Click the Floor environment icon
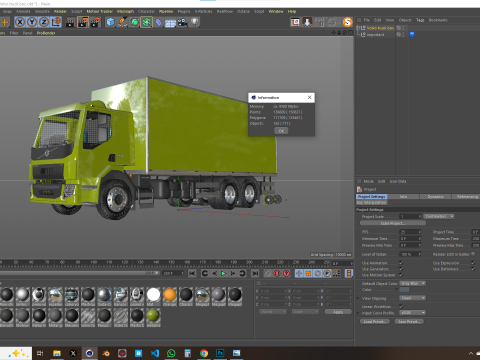The width and height of the screenshot is (480, 360). click(x=170, y=23)
